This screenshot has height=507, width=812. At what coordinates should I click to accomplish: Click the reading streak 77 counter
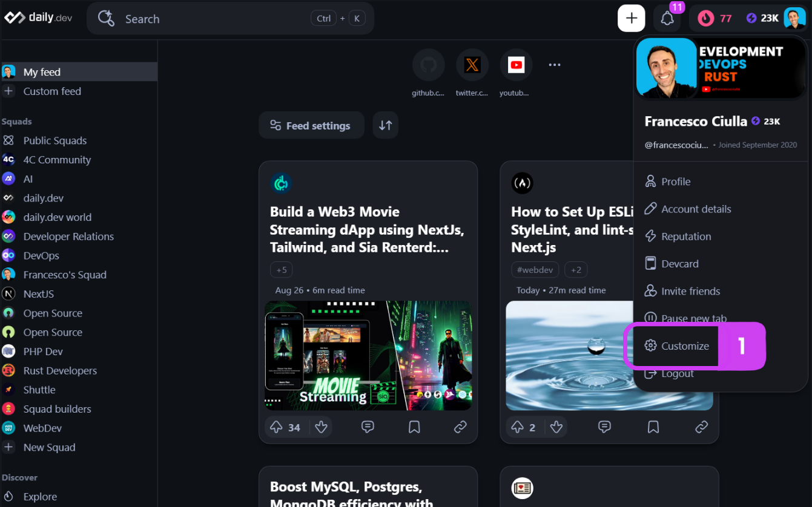click(715, 18)
